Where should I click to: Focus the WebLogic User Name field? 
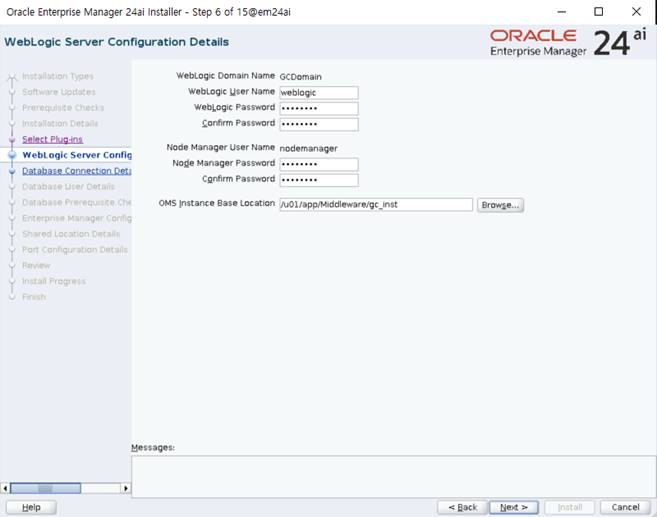(x=319, y=93)
